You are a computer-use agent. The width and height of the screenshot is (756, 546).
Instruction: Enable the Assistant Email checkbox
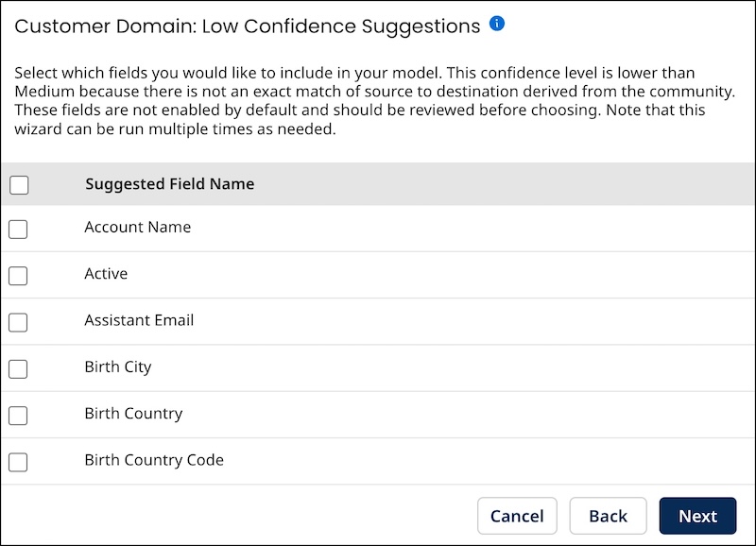pos(17,321)
